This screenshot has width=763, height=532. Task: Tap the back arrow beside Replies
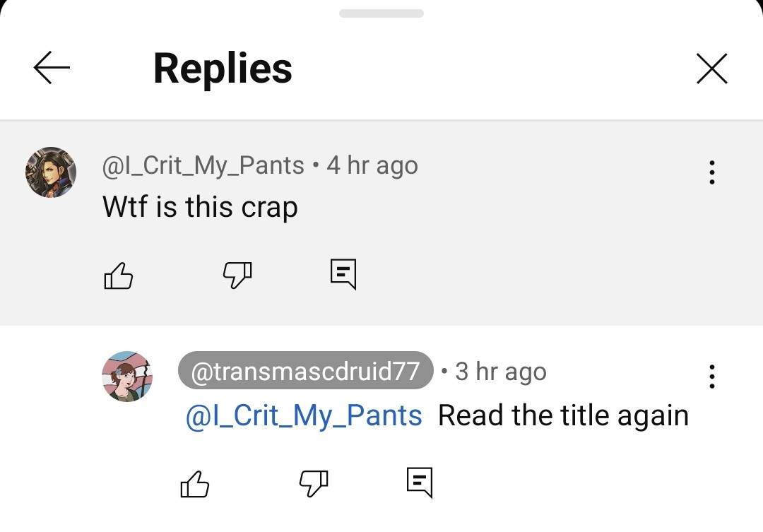(x=52, y=69)
